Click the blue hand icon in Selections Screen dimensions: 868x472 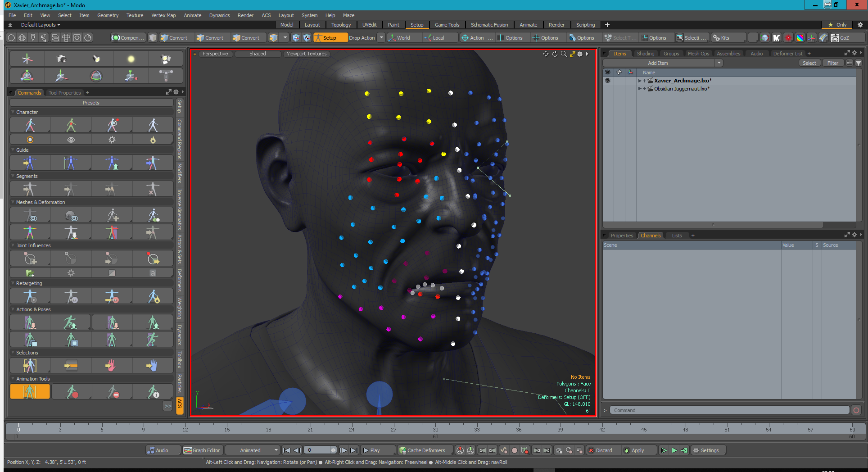(152, 365)
